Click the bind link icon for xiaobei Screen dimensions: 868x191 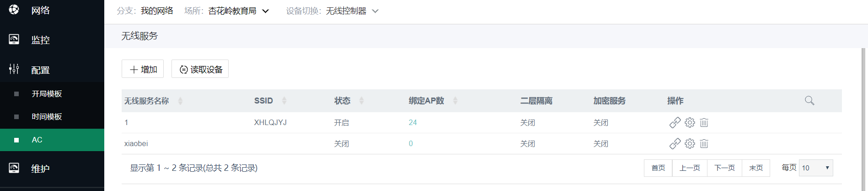pos(675,144)
